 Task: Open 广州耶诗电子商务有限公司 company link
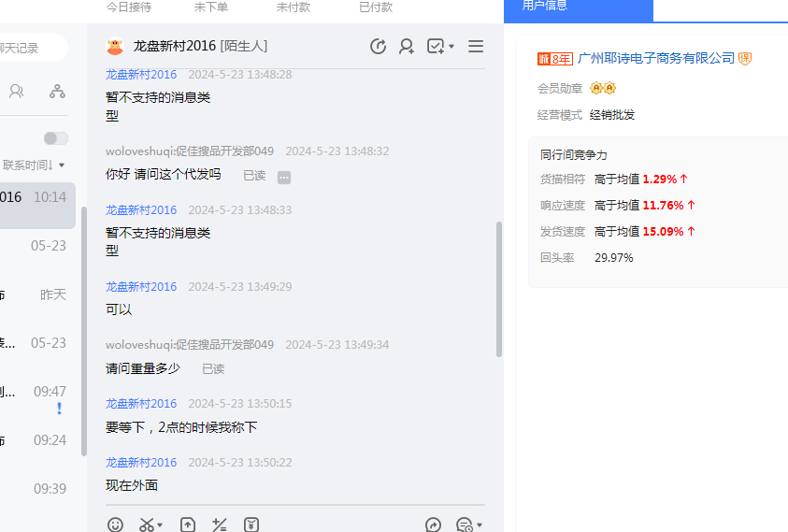656,58
